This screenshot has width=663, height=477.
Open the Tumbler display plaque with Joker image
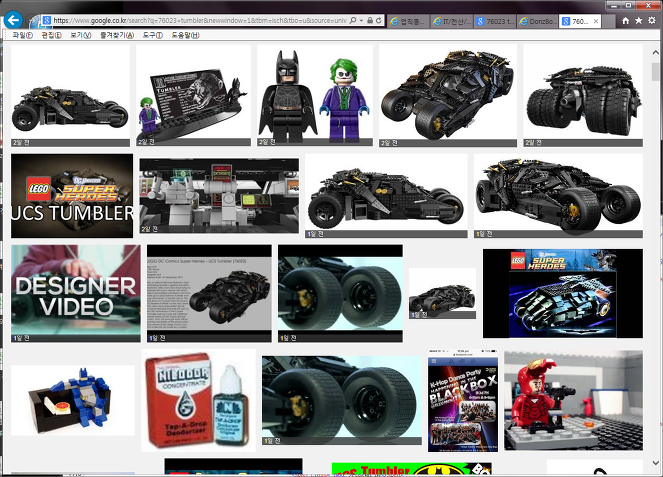coord(193,96)
